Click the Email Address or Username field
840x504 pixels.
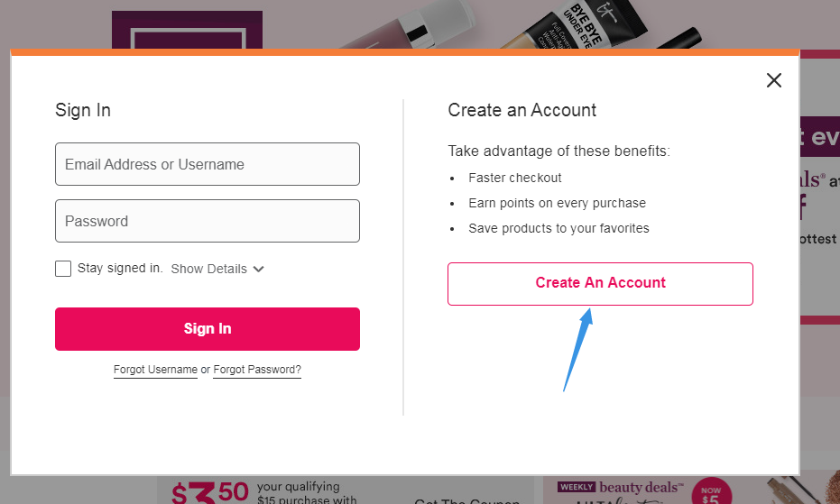(208, 164)
